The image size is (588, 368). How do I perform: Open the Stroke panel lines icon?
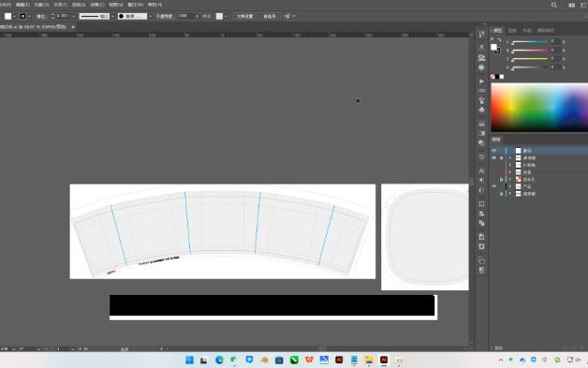tap(481, 124)
